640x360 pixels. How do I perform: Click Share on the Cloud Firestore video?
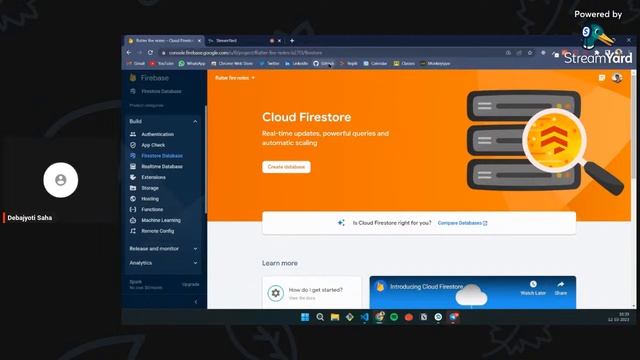coord(560,288)
